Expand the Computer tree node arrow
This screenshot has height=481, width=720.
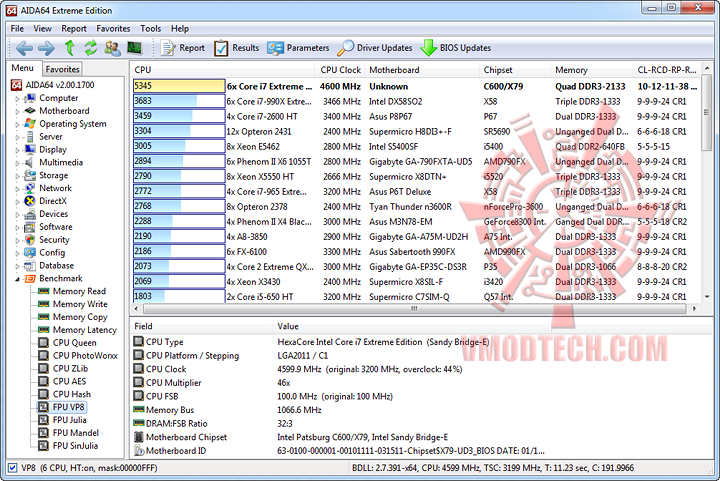(17, 98)
